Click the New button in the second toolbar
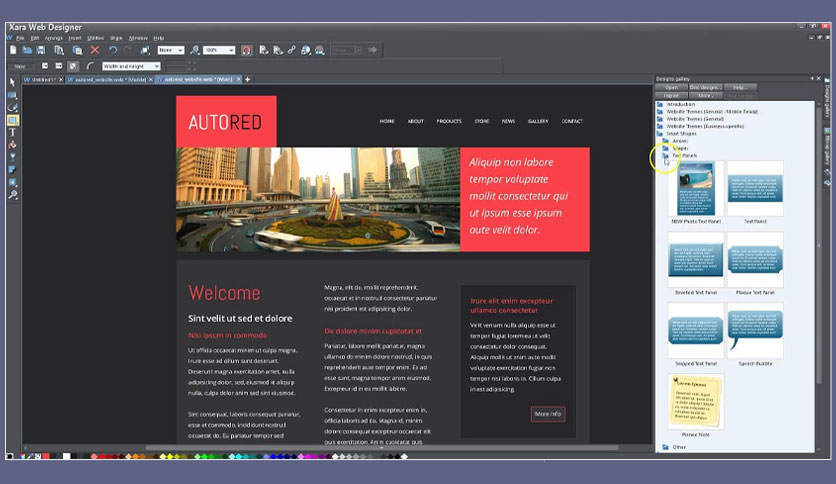Viewport: 836px width, 484px height. pyautogui.click(x=20, y=66)
